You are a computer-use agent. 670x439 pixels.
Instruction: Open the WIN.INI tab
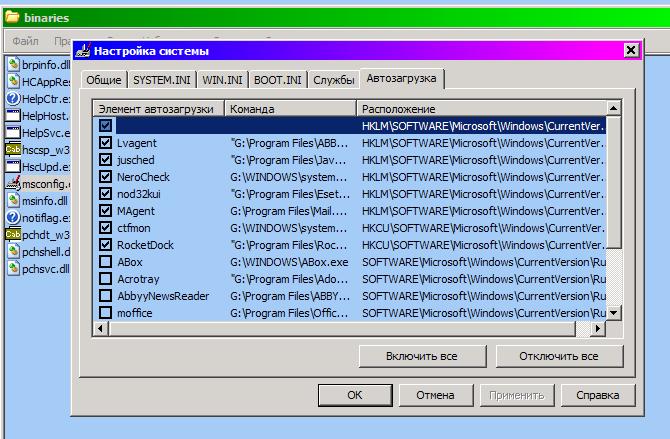(222, 80)
